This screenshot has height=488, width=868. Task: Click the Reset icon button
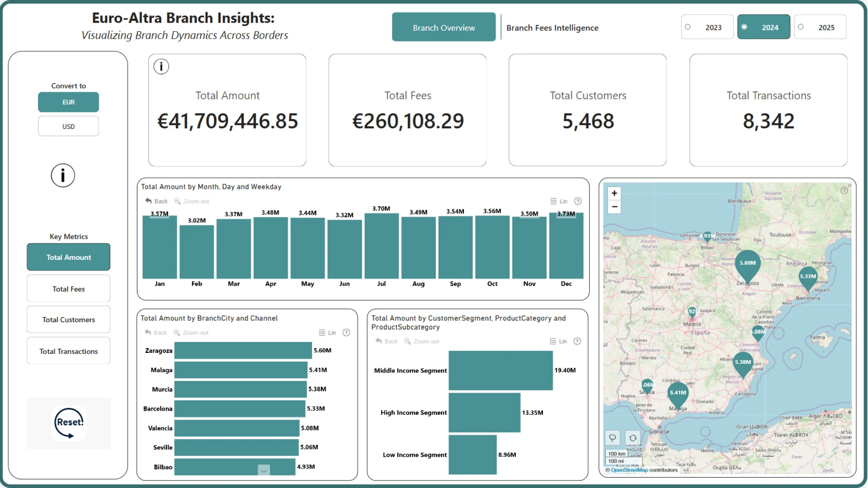point(69,423)
